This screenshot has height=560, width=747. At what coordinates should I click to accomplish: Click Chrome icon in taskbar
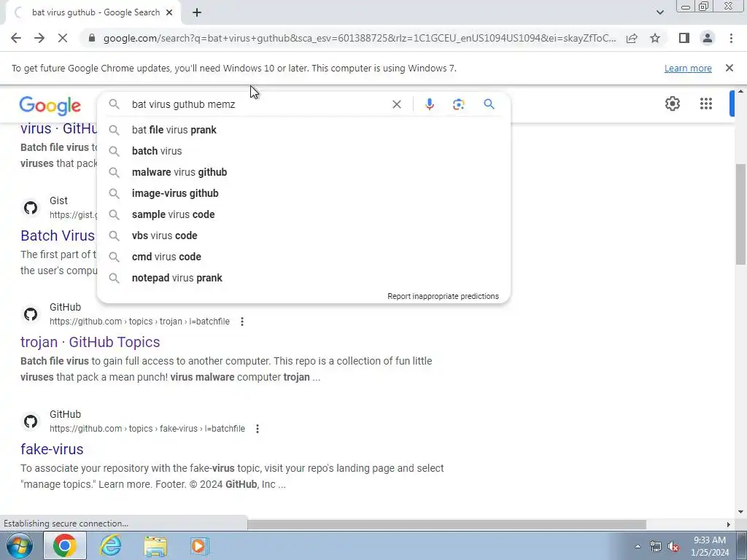(65, 545)
